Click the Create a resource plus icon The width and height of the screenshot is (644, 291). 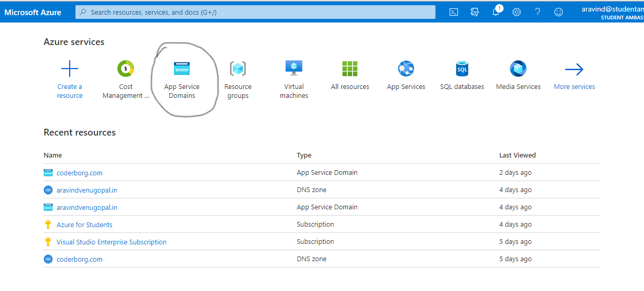coord(70,69)
